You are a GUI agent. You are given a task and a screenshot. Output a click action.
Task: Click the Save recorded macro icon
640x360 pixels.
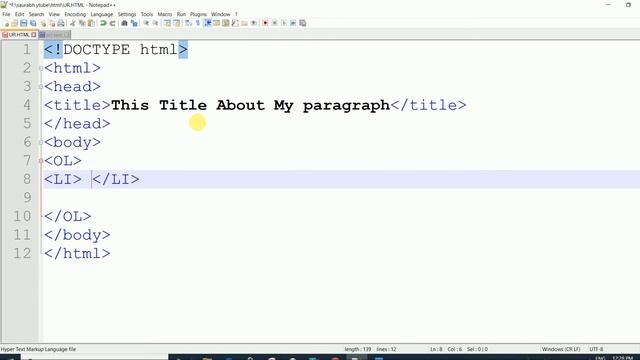pyautogui.click(x=302, y=23)
